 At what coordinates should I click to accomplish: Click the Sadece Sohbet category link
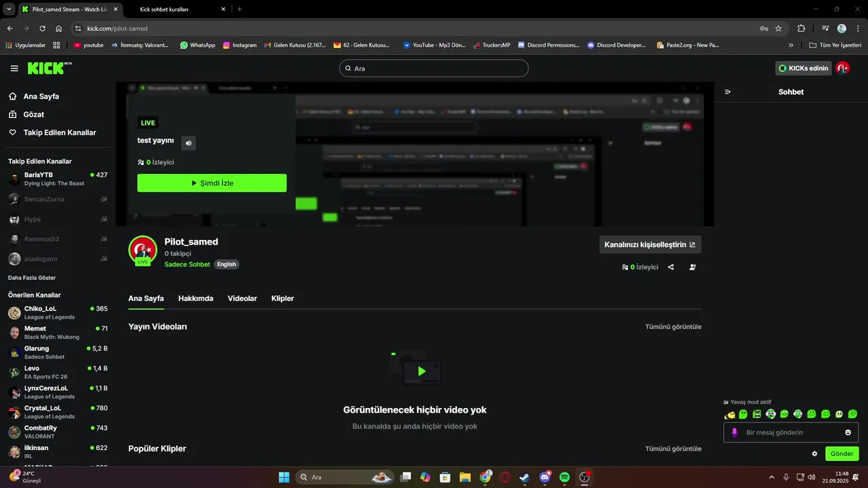click(x=187, y=264)
